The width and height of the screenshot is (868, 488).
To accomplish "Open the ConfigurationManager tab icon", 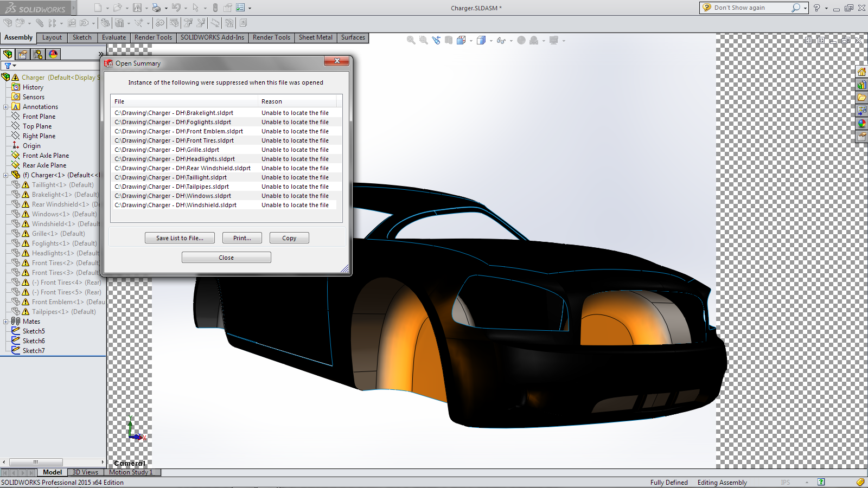I will [x=38, y=54].
